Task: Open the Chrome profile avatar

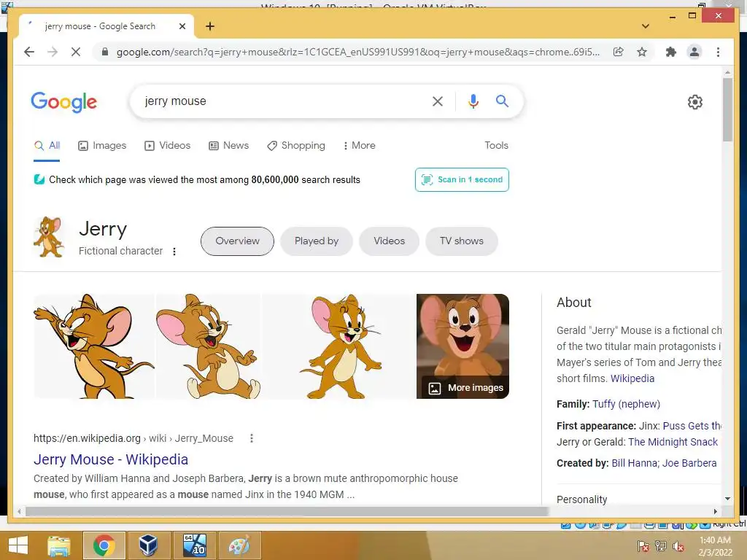Action: pyautogui.click(x=694, y=52)
